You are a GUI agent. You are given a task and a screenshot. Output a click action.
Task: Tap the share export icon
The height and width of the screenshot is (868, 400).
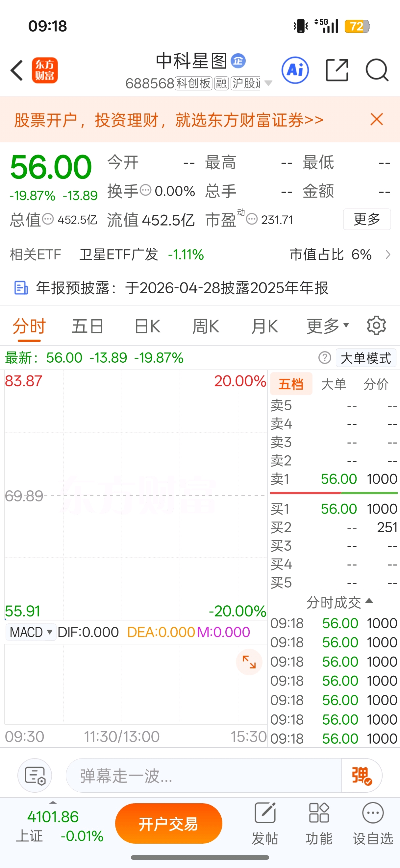coord(337,70)
